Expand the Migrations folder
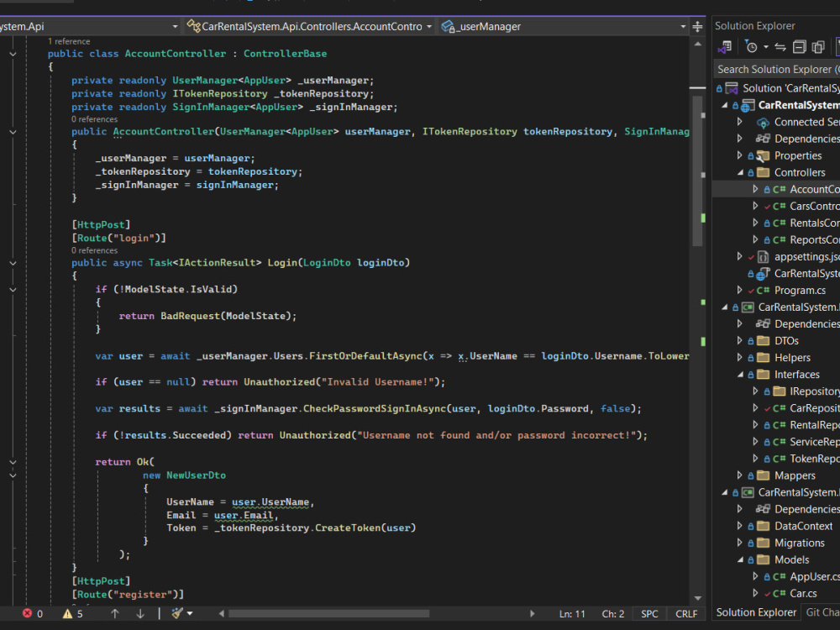Screen dimensions: 840x630 tap(740, 543)
